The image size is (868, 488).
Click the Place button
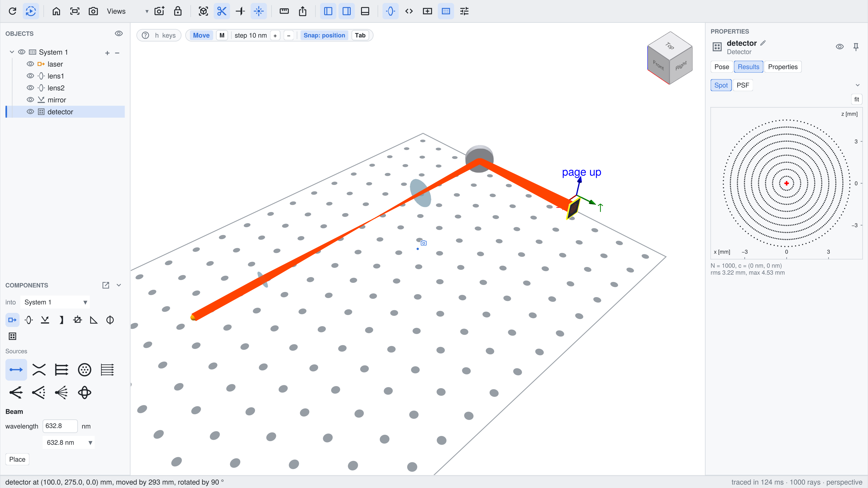17,459
